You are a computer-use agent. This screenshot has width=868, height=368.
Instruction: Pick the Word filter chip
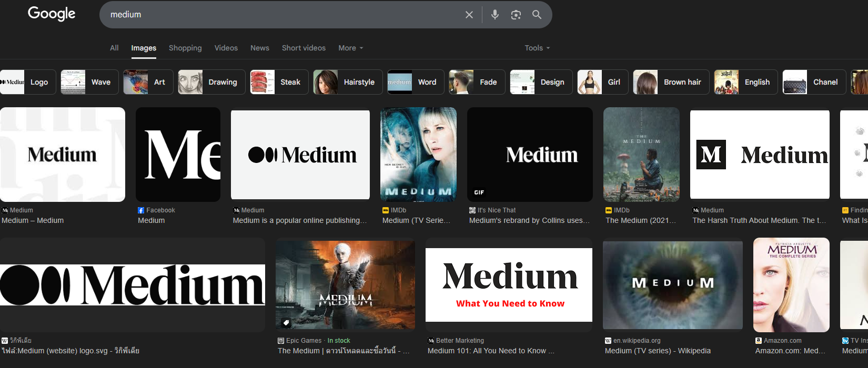coord(416,82)
